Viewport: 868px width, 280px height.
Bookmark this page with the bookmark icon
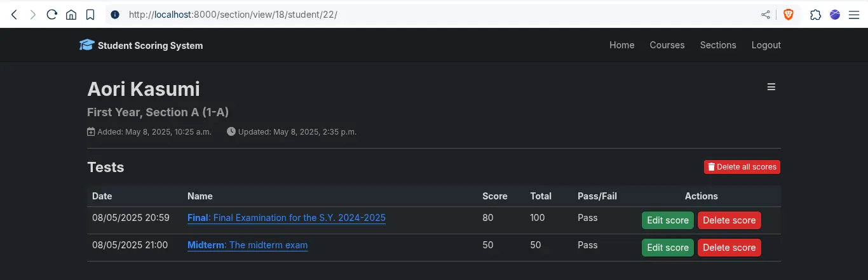[90, 14]
